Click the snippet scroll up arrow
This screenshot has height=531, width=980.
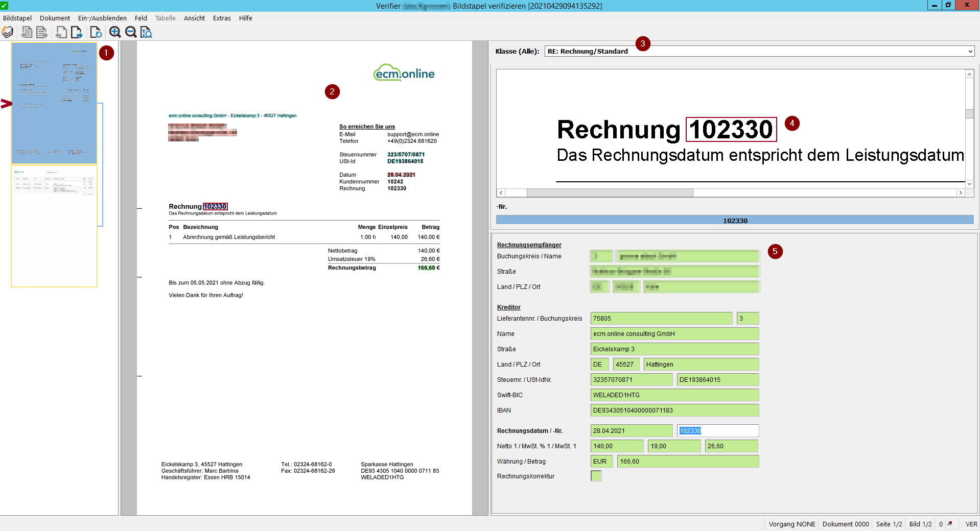point(969,74)
